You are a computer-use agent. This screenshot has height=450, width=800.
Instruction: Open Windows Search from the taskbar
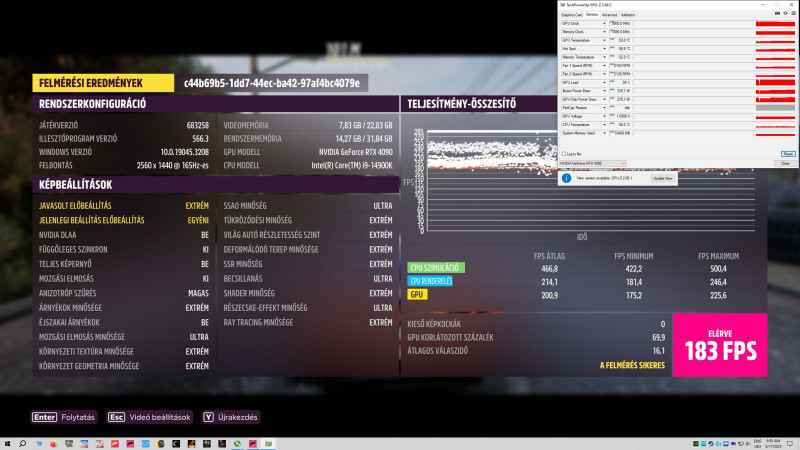22,444
